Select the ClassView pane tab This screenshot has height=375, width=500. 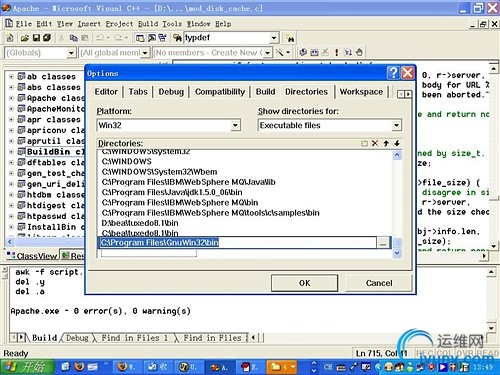[32, 256]
